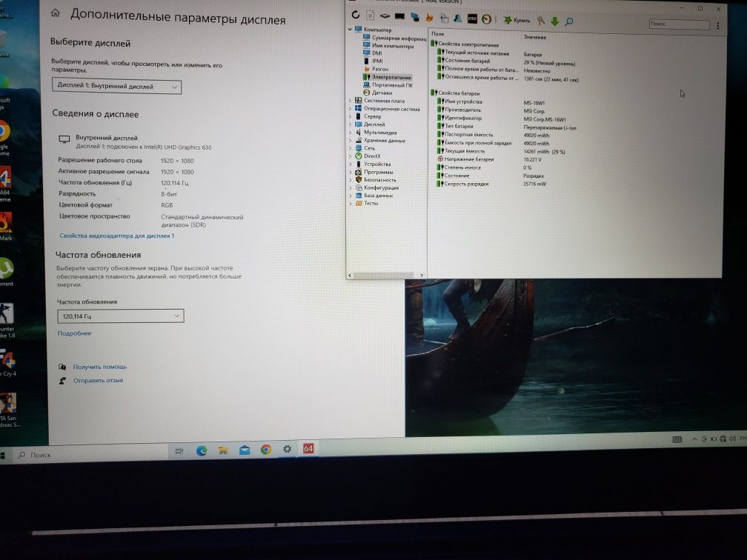747x560 pixels.
Task: Select Датчики in the AIDA64 tree
Action: (x=378, y=93)
